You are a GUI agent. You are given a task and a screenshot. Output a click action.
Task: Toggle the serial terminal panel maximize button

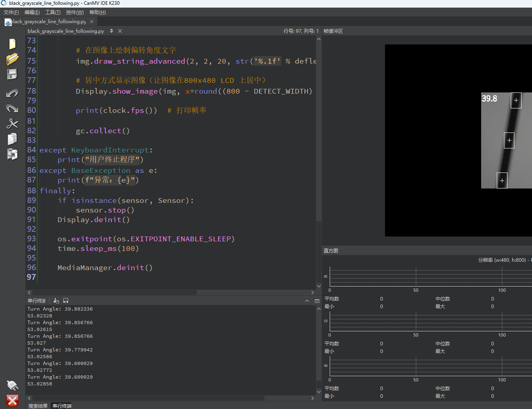317,301
